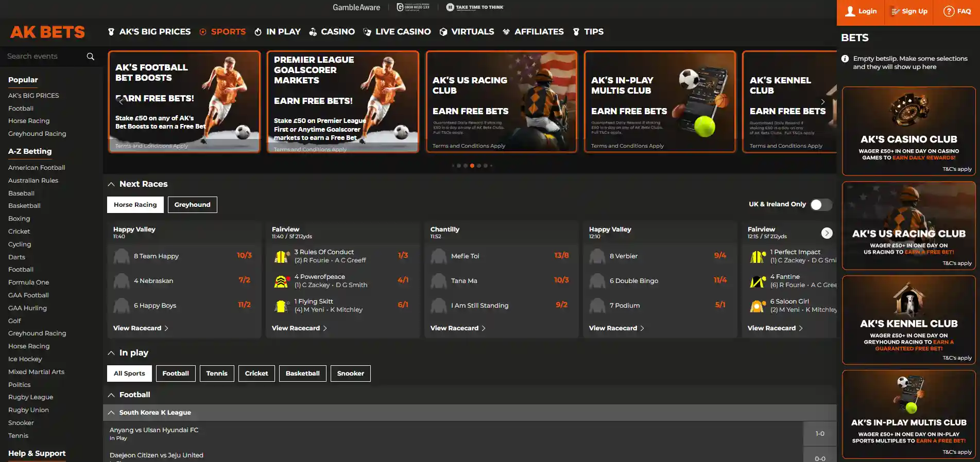Collapse the South Korea K League group
This screenshot has width=980, height=462.
tap(111, 413)
